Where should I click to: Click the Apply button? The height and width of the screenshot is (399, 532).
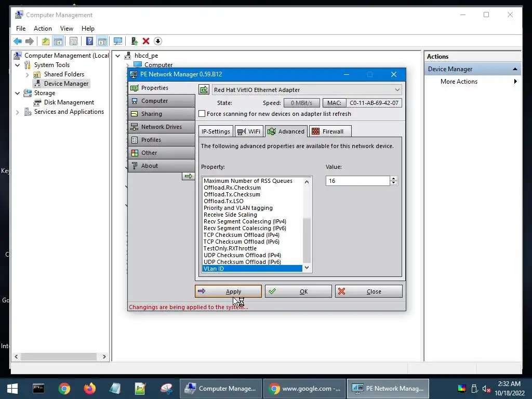229,291
